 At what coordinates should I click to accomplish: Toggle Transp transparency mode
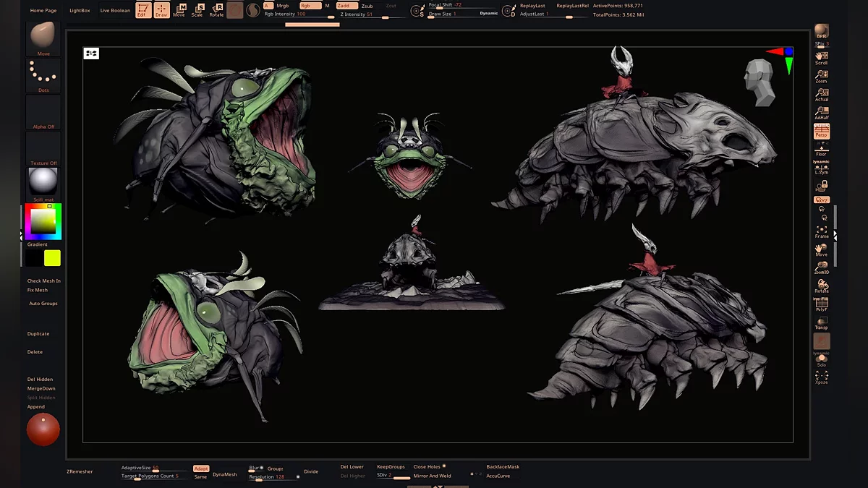pos(822,322)
